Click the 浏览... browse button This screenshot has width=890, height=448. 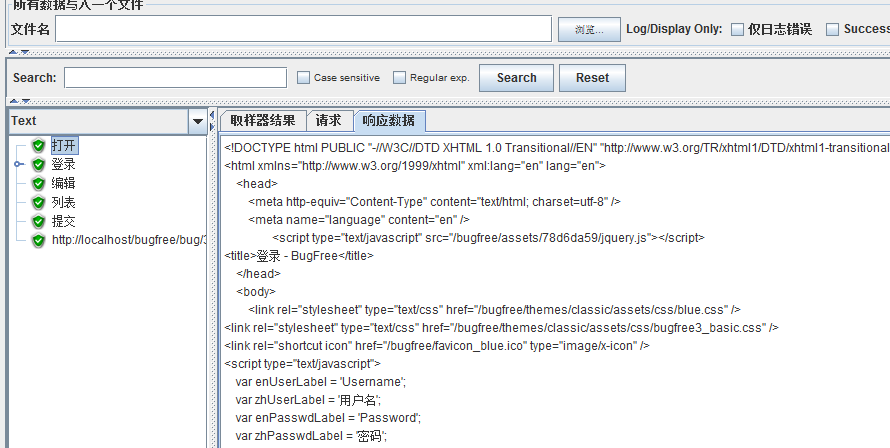589,30
